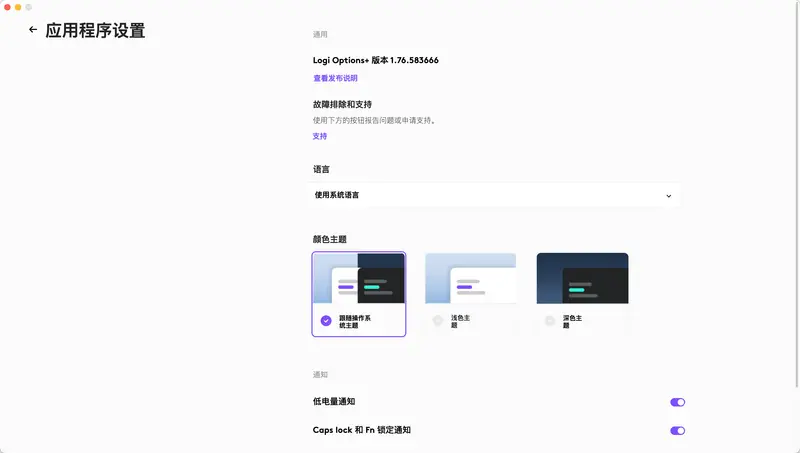Click the 支持 support link
This screenshot has height=453, width=800.
click(x=320, y=136)
